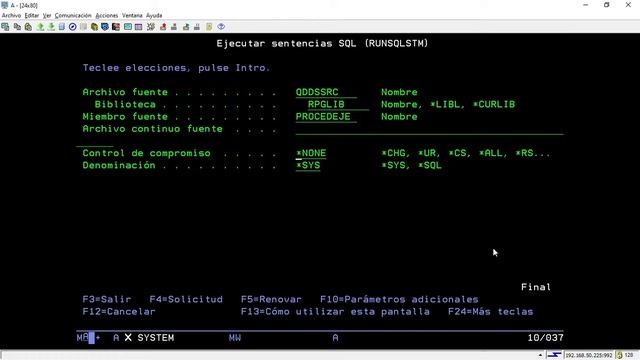Click the '*CHG, *UR, *CS, *ALL, *RS...' options text
640x360 pixels.
coord(466,153)
